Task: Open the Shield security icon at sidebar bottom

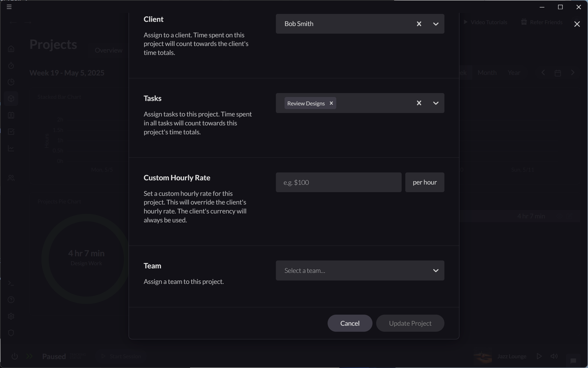Action: coord(11,333)
